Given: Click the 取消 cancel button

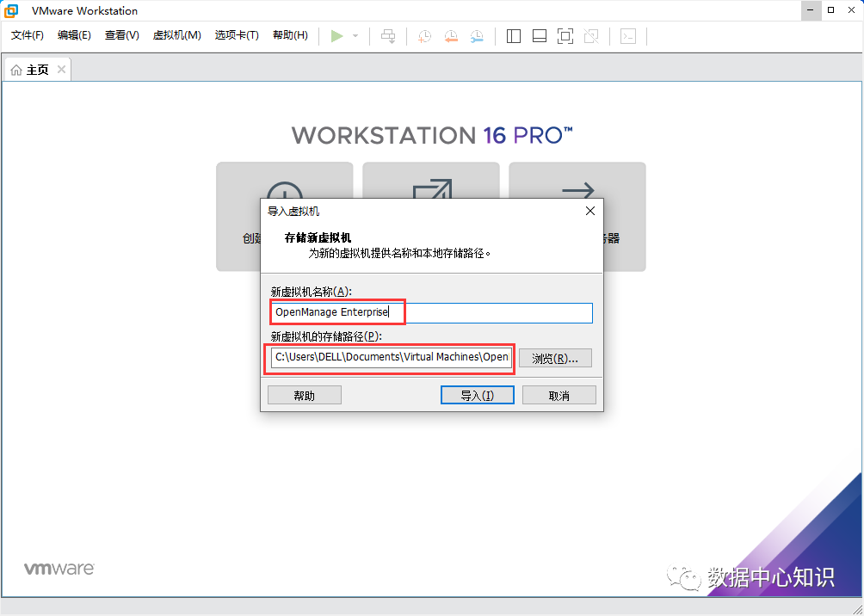Looking at the screenshot, I should pos(559,395).
